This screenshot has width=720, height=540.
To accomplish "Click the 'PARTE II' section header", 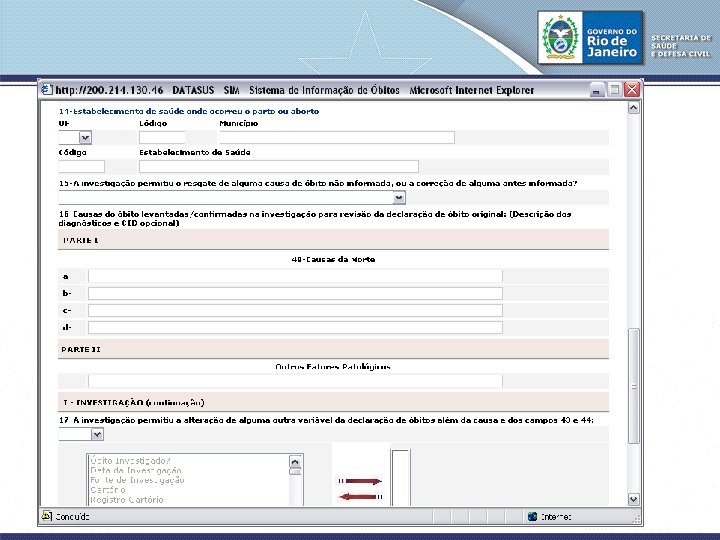I will coord(333,349).
